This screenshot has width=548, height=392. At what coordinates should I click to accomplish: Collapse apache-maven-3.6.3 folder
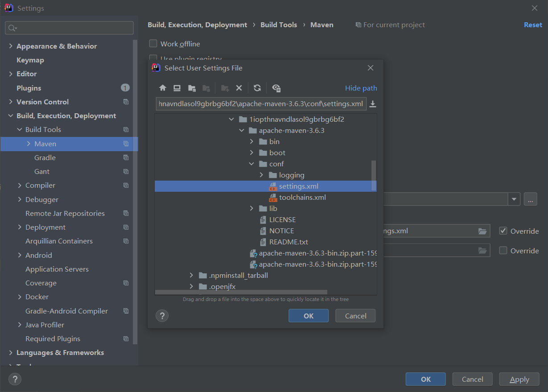[x=242, y=130]
